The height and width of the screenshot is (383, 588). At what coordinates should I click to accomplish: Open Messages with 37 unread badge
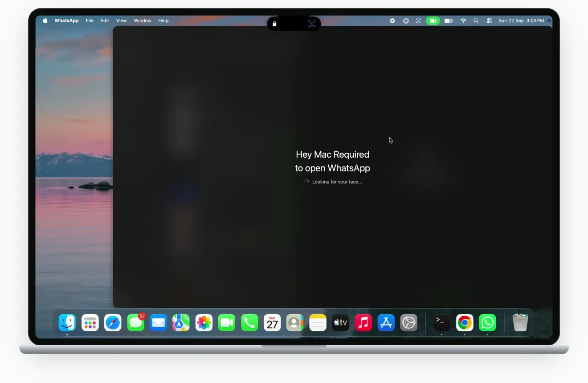(136, 323)
